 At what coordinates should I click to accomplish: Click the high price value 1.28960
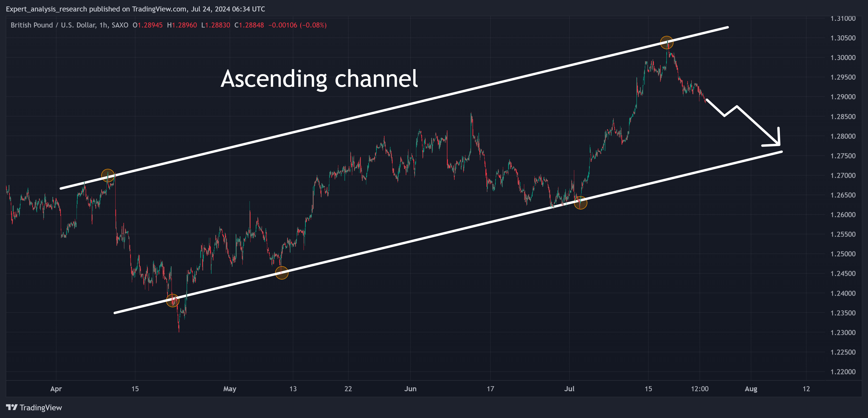184,25
